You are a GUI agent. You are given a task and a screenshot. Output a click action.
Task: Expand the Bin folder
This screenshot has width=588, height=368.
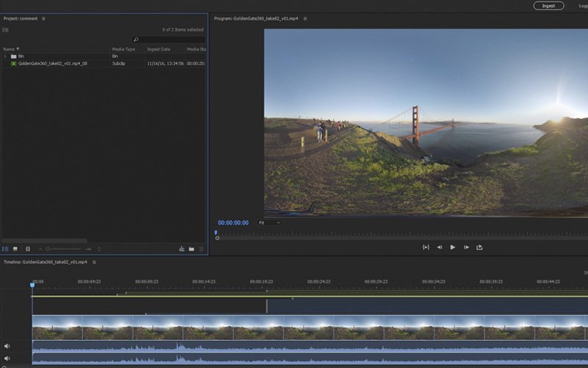point(5,56)
